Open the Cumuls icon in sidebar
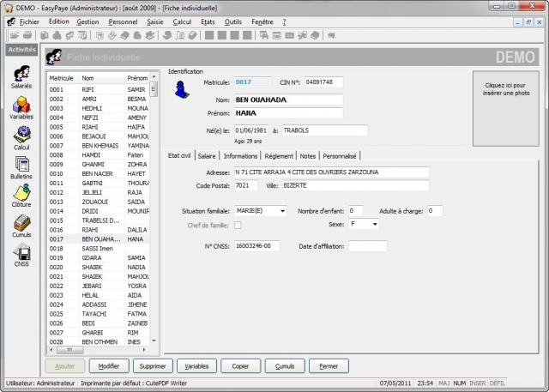Screen dimensions: 549x392 pos(21,225)
